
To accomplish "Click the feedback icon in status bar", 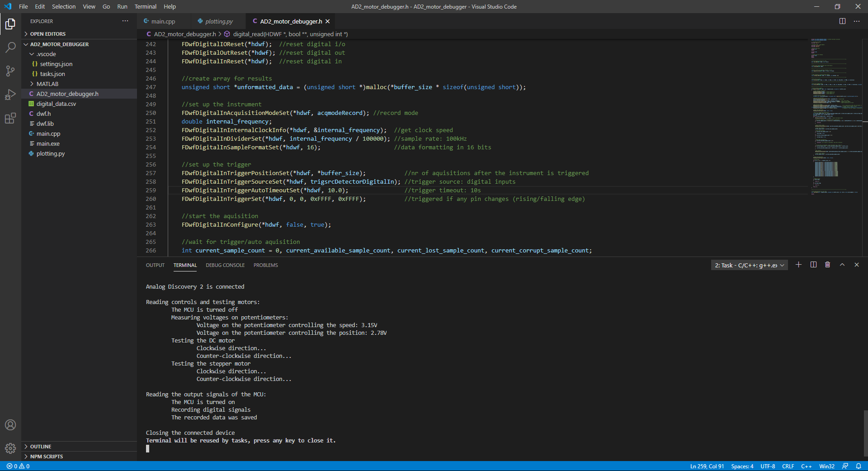I will pyautogui.click(x=845, y=466).
